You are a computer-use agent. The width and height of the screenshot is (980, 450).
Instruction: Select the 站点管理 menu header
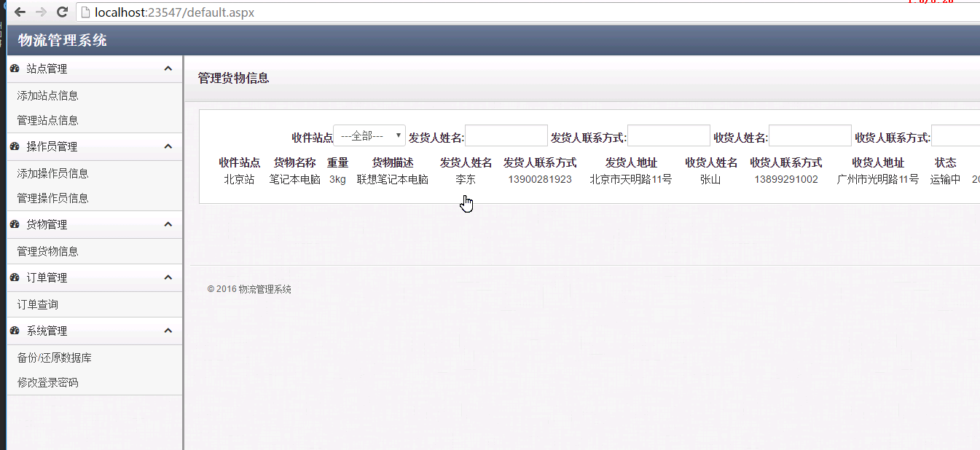(x=95, y=68)
